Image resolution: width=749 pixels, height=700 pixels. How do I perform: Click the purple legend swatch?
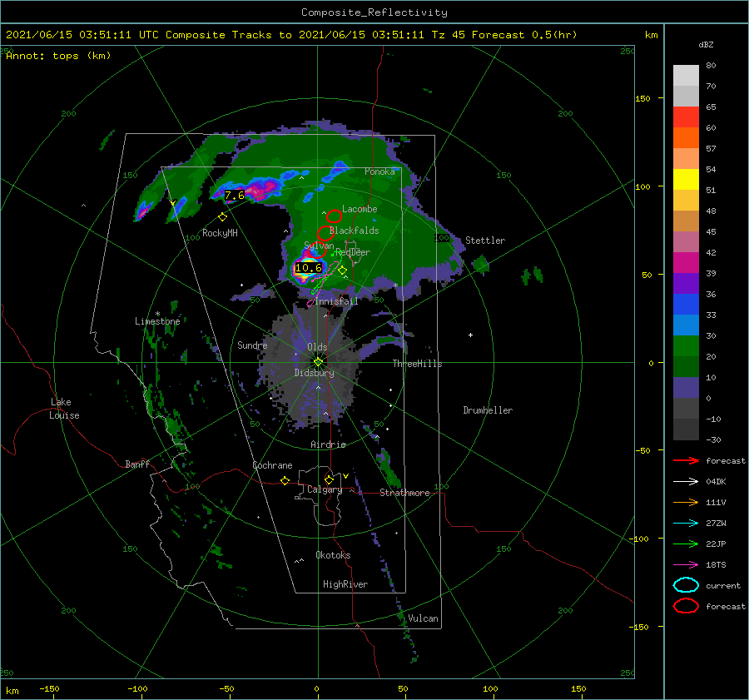click(686, 283)
